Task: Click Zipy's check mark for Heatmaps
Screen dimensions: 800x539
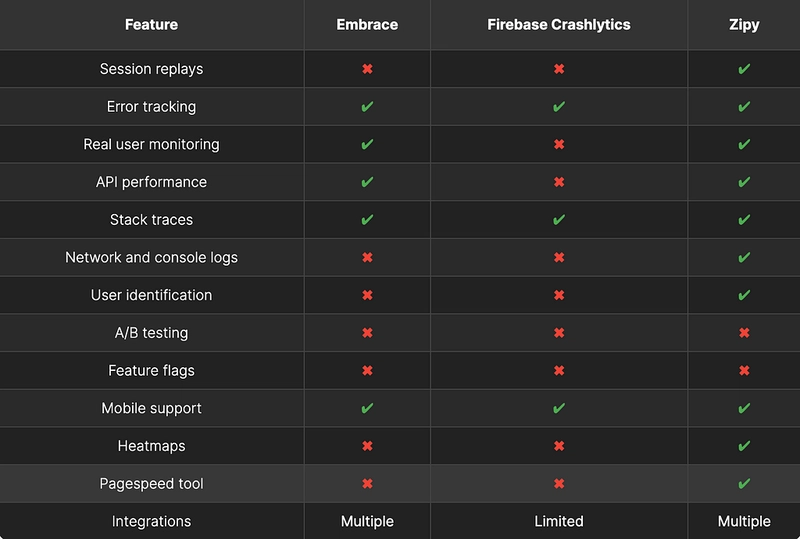Action: tap(744, 446)
